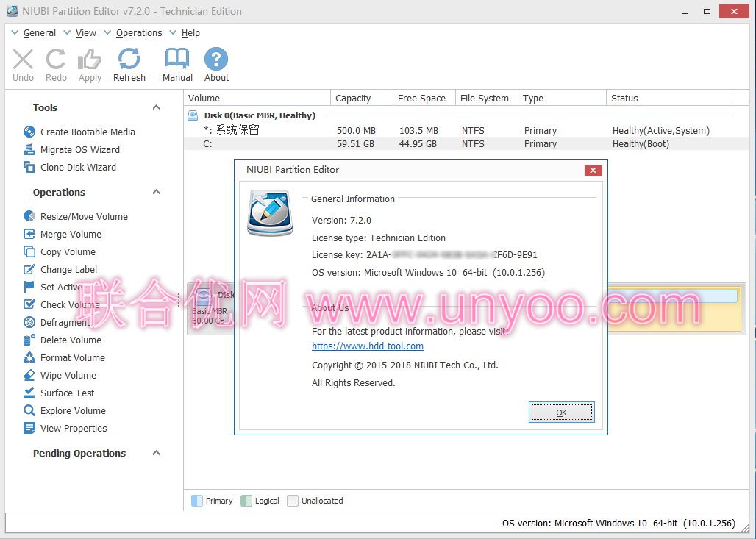756x539 pixels.
Task: Click the Primary legend color swatch
Action: tap(196, 501)
